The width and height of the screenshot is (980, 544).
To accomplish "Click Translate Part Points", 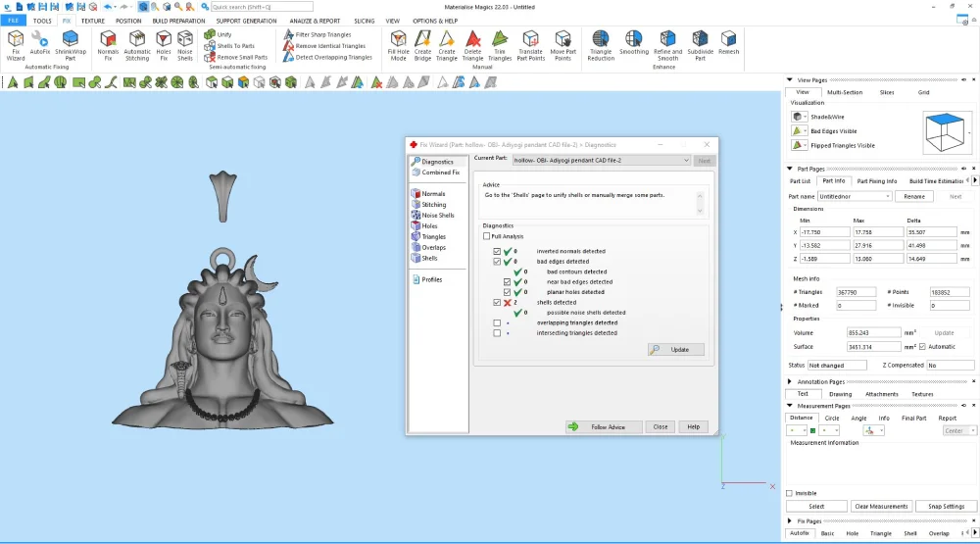I will click(530, 46).
